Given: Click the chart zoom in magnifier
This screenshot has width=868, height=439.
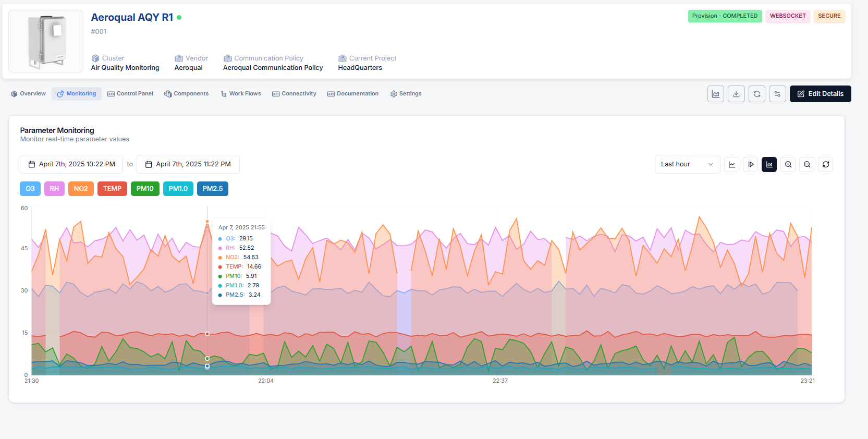Looking at the screenshot, I should click(x=788, y=165).
